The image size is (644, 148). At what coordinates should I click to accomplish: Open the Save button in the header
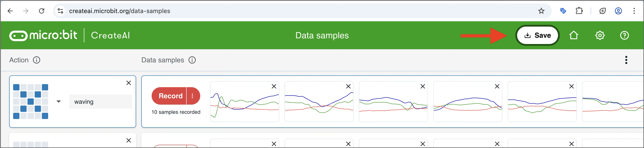point(537,35)
